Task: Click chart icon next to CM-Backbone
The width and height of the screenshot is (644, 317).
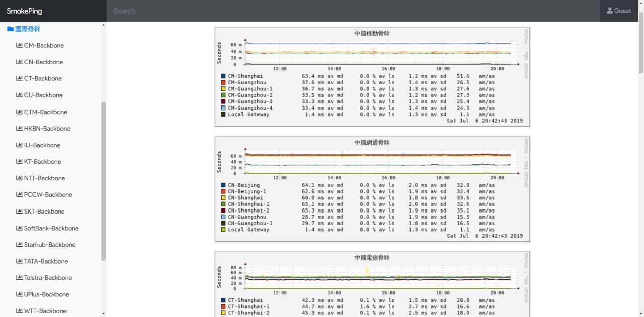Action: click(19, 45)
